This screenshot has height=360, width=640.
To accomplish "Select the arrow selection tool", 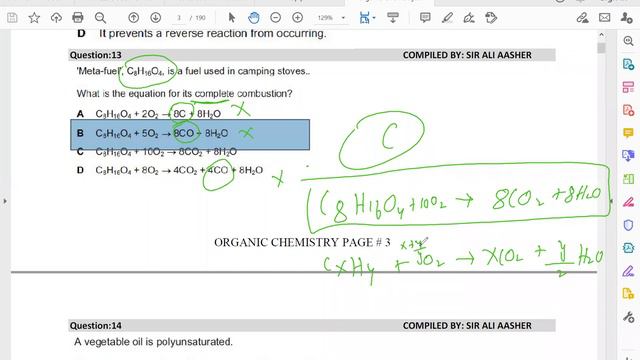I will 231,18.
